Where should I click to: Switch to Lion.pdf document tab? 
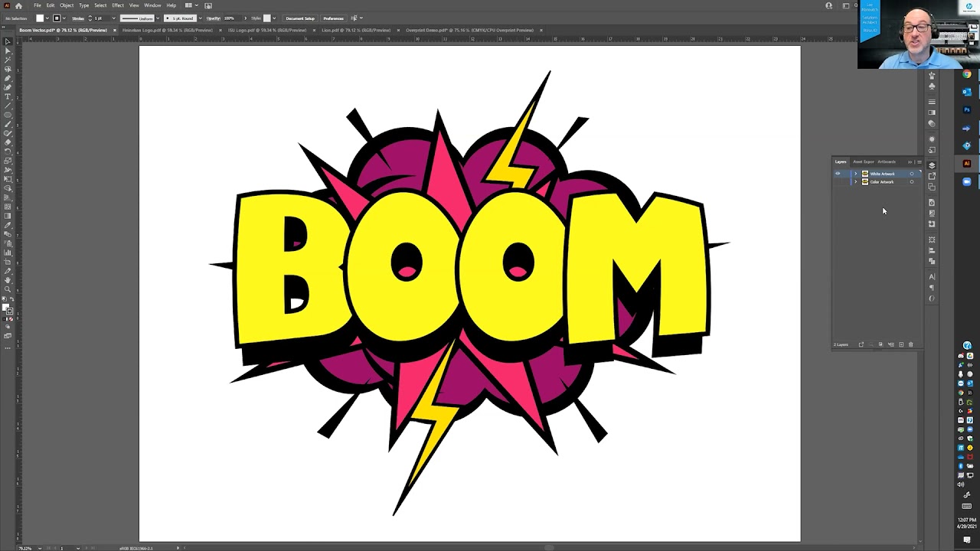pyautogui.click(x=355, y=30)
